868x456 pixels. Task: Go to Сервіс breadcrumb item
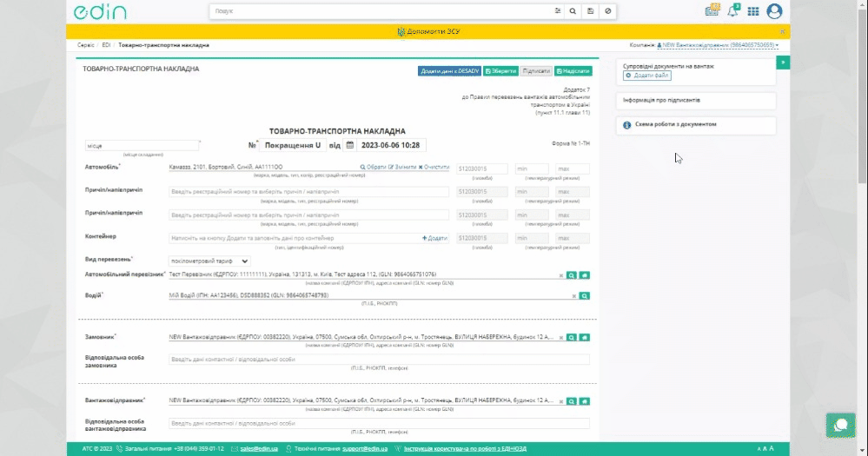(86, 44)
